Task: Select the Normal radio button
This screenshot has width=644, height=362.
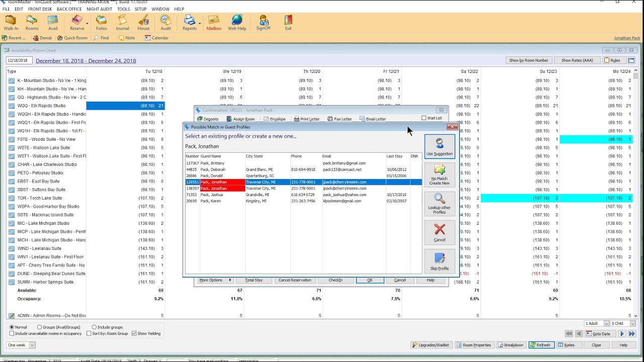Action: point(12,327)
